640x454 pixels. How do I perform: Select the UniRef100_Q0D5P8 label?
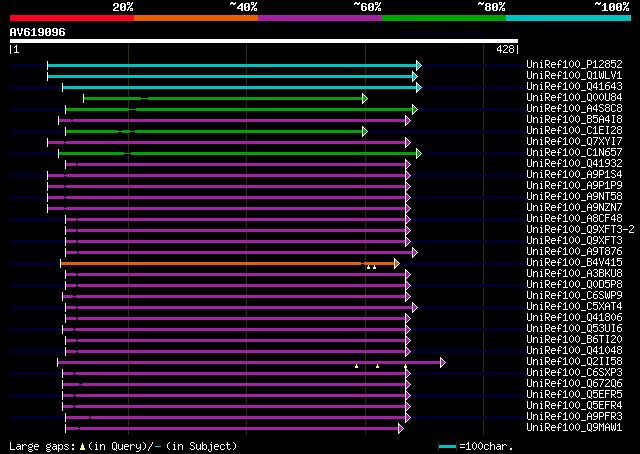(x=574, y=285)
